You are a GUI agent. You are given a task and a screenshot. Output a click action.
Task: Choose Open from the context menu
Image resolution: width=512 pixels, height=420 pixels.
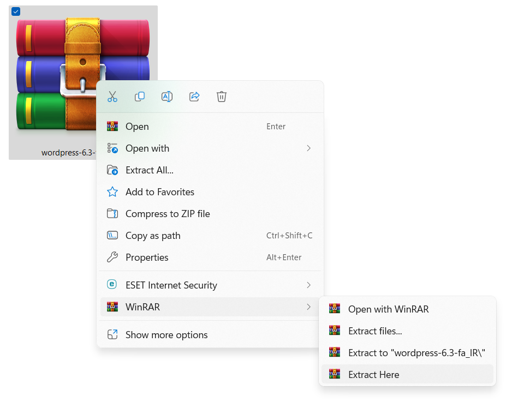click(x=210, y=127)
